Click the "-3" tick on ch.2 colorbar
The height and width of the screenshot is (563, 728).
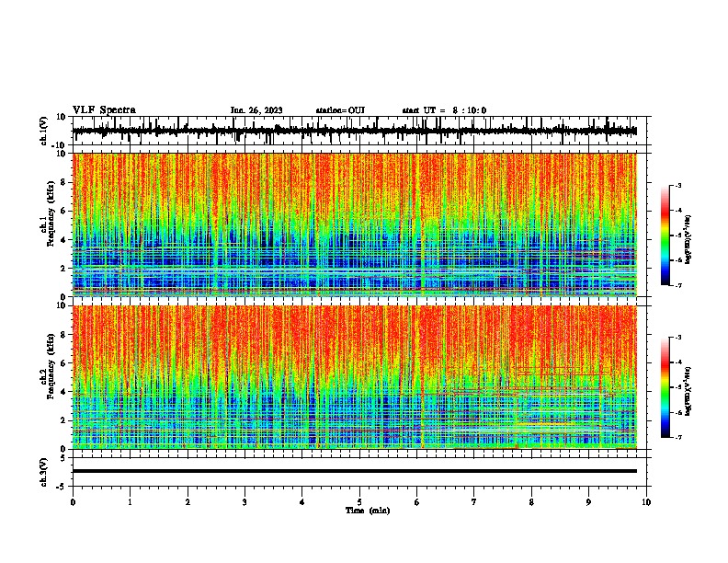pyautogui.click(x=678, y=338)
